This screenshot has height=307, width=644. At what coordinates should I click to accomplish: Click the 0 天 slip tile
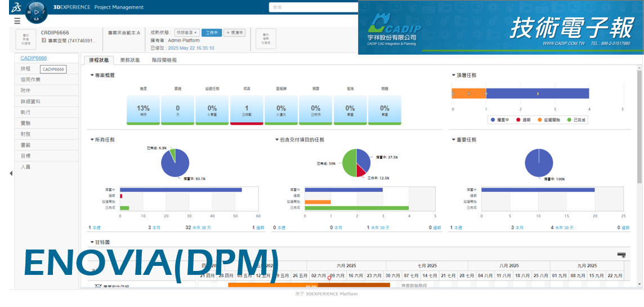point(178,110)
